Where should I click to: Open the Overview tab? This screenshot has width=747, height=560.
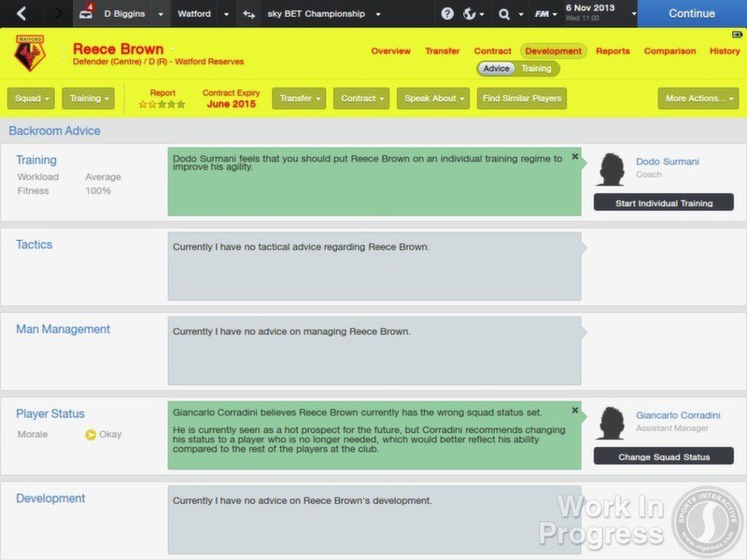[x=392, y=50]
